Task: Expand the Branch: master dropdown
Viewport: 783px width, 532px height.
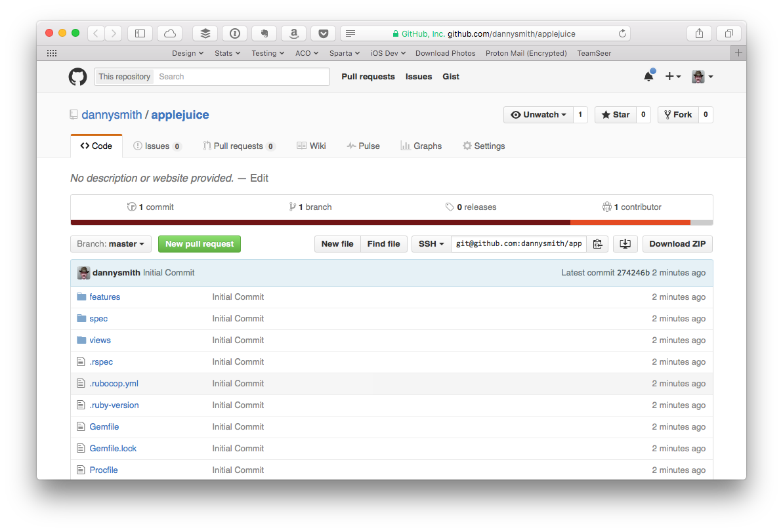Action: [111, 244]
